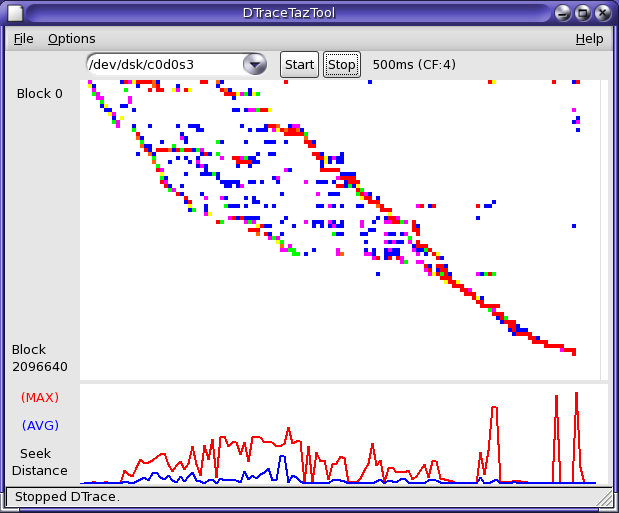Screen dimensions: 619x513
Task: Close the DTraceTazTool window
Action: pos(604,13)
